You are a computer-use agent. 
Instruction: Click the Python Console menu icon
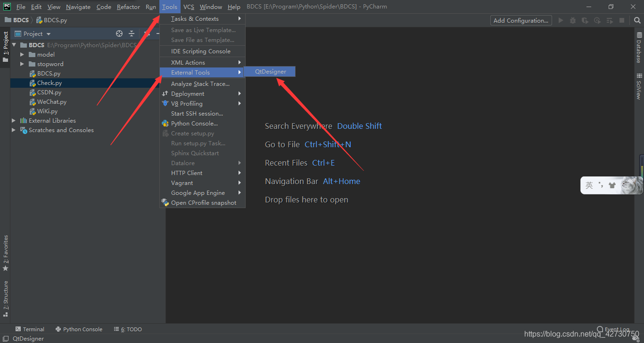tap(165, 124)
